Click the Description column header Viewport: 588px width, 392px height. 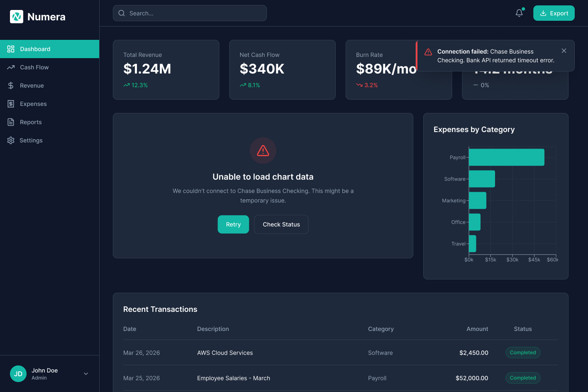click(213, 329)
